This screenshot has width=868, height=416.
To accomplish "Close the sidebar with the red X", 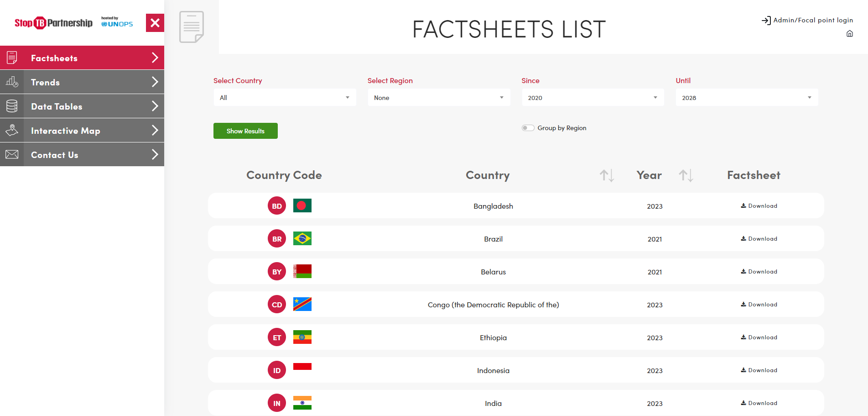I will point(155,23).
